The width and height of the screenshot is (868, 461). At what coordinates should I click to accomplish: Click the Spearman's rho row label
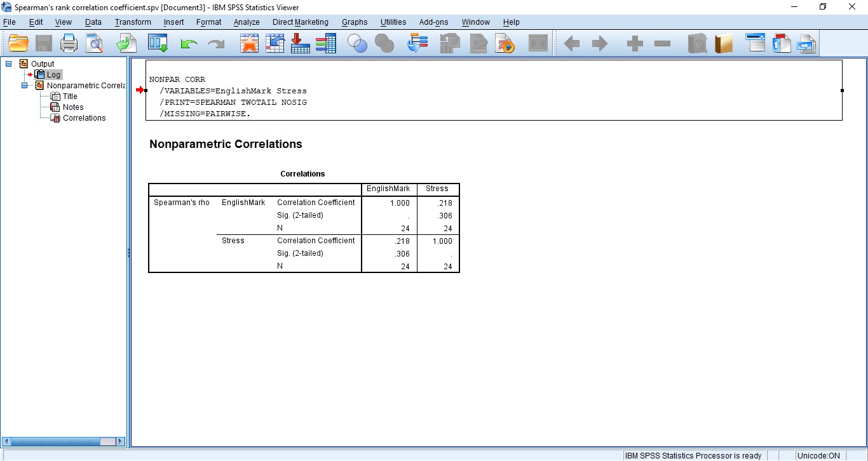click(182, 203)
